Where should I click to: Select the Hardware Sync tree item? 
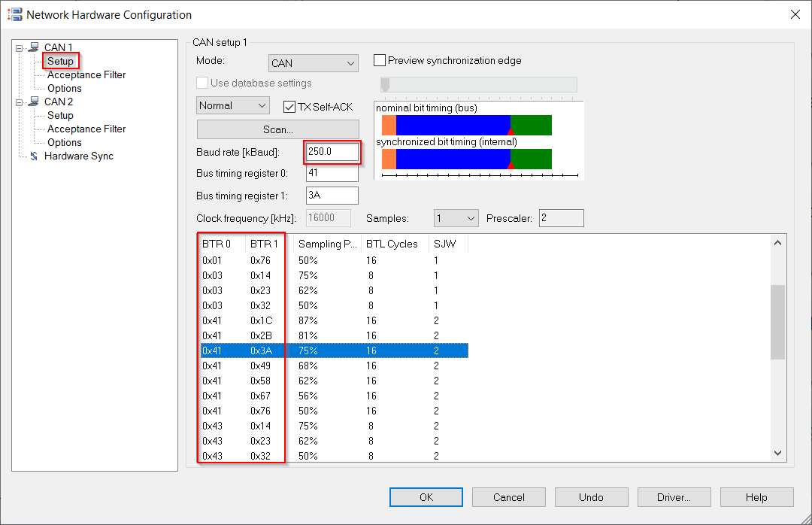pos(79,156)
